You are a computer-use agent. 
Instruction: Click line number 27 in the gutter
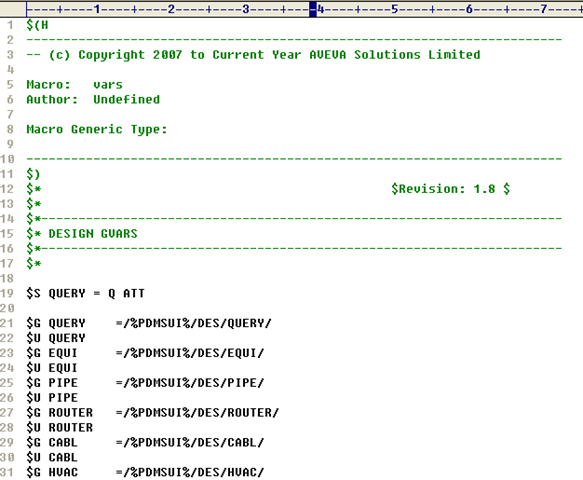[7, 413]
